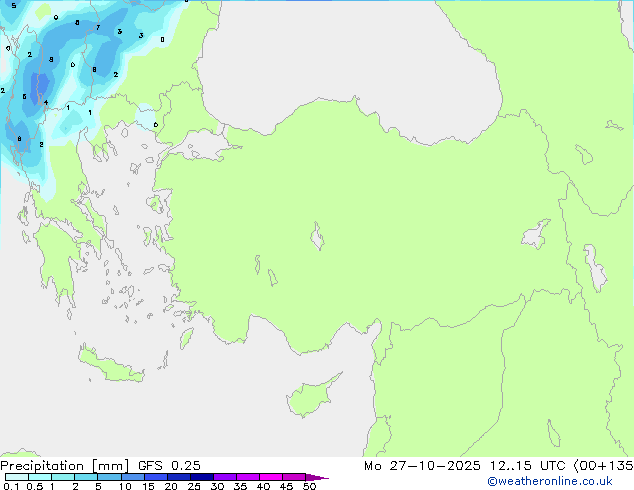Click the 5–10 mm legend color swatch
Image resolution: width=634 pixels, height=490 pixels.
pos(109,477)
